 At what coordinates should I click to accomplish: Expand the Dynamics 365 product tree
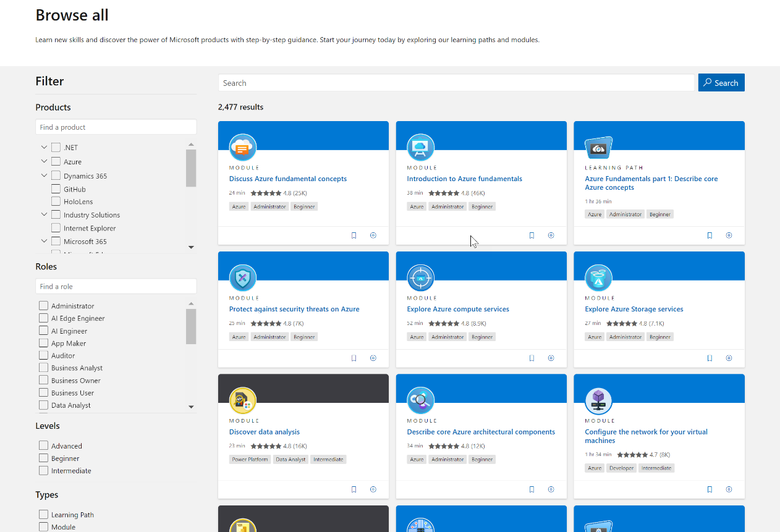(x=44, y=175)
